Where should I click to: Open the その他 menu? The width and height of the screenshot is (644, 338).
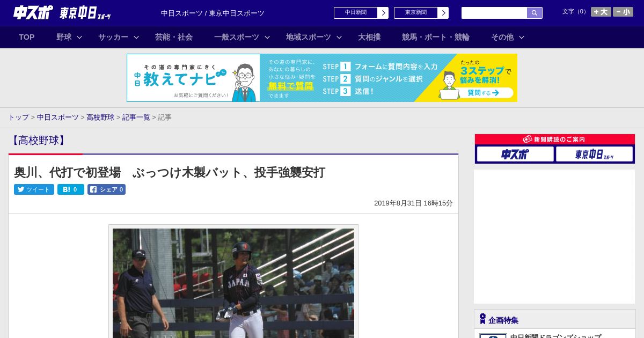(502, 37)
